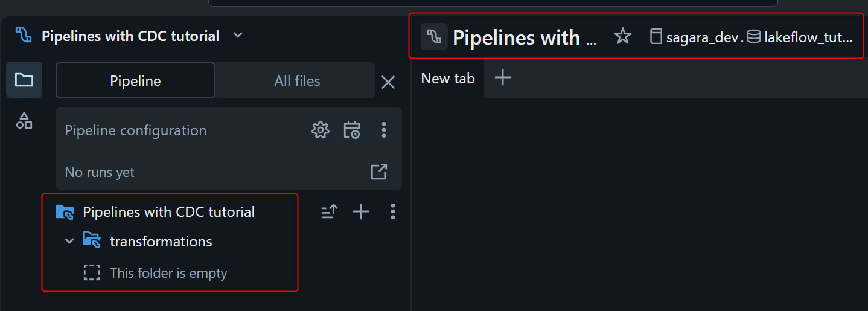Select the folder icon in left sidebar

click(x=24, y=80)
